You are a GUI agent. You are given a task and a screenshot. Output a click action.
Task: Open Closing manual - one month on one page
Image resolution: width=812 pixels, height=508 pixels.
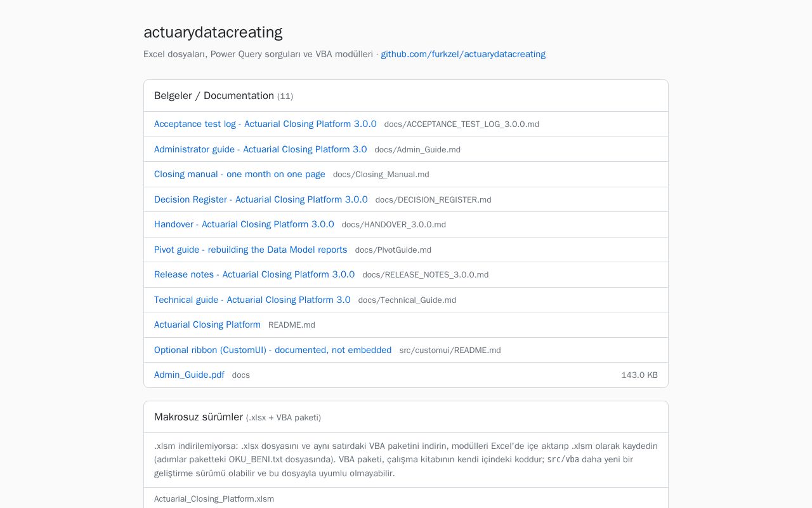point(240,174)
